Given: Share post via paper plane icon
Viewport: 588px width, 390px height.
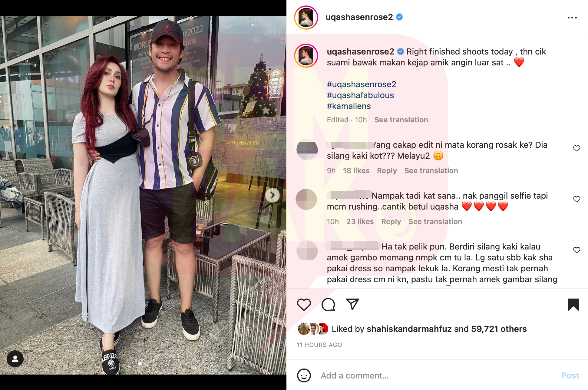Looking at the screenshot, I should (352, 304).
